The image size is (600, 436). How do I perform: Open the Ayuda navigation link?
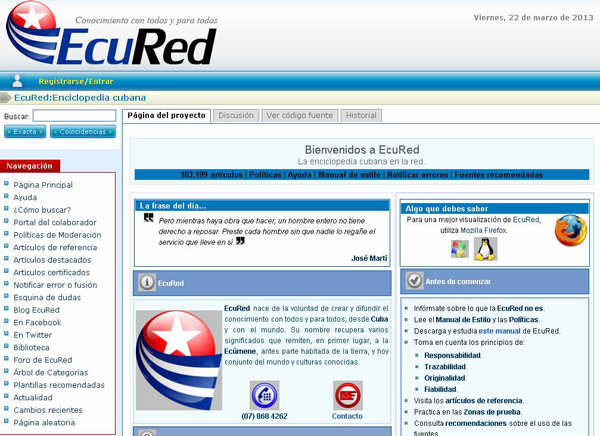(x=25, y=198)
